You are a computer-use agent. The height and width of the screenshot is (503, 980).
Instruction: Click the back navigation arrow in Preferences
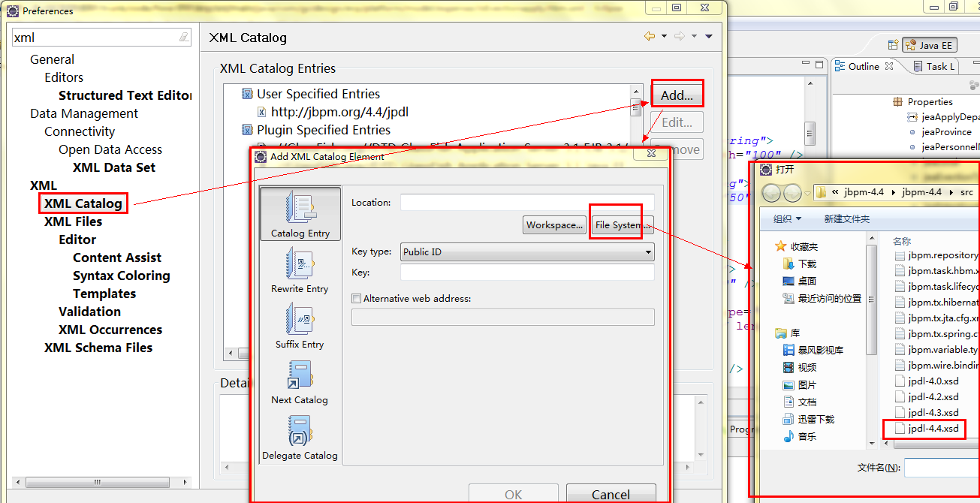[x=650, y=36]
